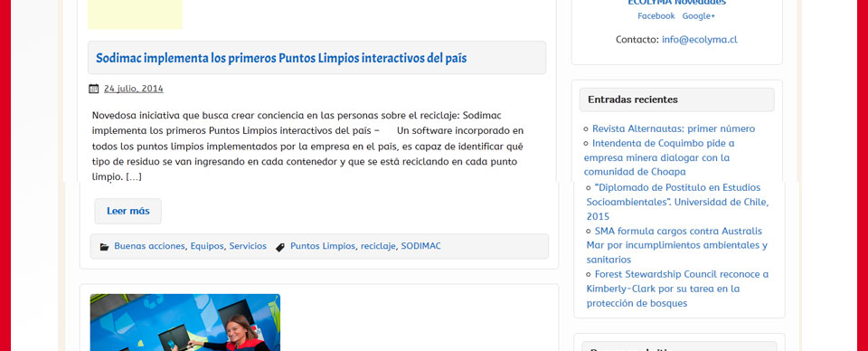
Task: Open the recycling-point photo thumbnail
Action: point(184,322)
